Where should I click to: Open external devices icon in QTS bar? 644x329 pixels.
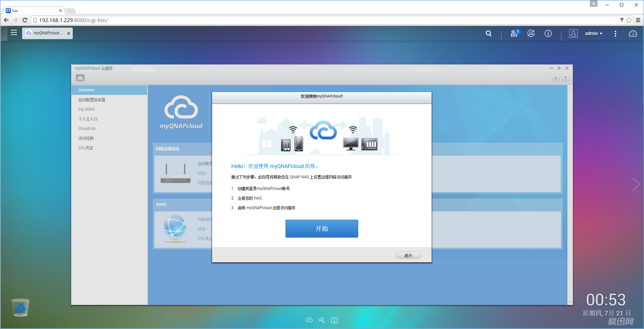point(531,33)
